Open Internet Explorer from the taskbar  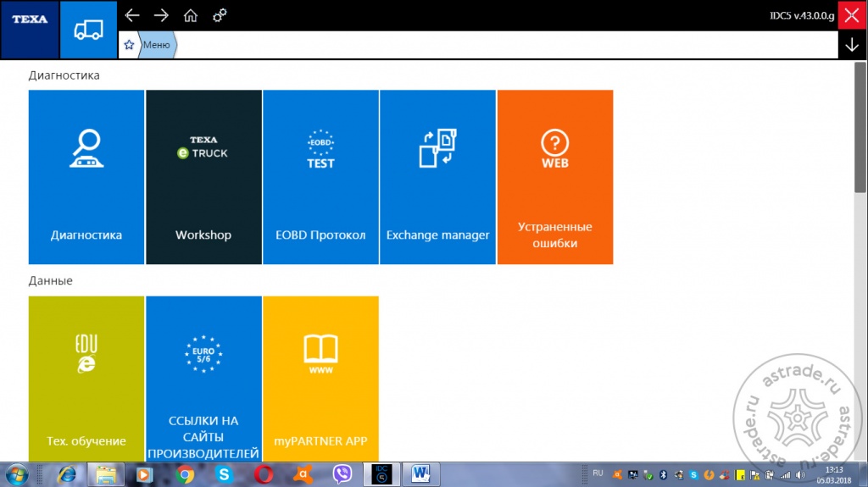click(67, 475)
